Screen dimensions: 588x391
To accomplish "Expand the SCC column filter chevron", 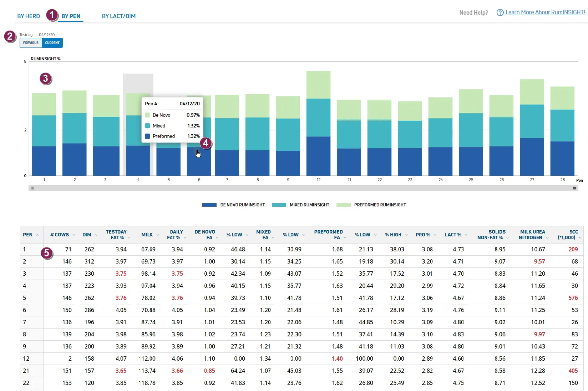I will click(580, 238).
